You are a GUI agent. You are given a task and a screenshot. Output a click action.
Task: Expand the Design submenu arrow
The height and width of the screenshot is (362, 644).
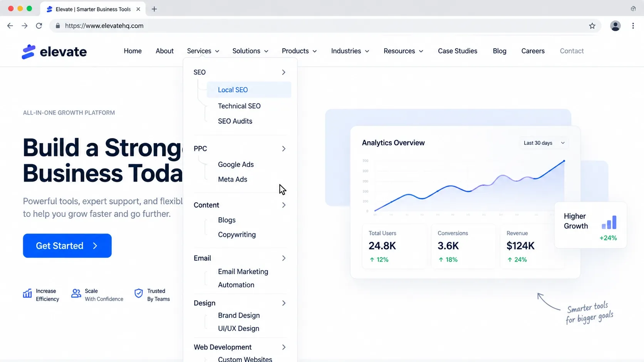pos(283,303)
